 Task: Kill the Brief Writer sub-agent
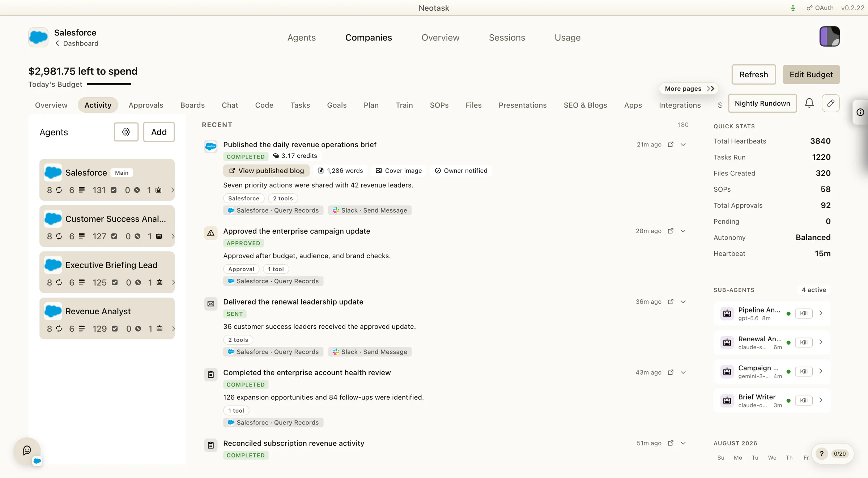pyautogui.click(x=804, y=400)
